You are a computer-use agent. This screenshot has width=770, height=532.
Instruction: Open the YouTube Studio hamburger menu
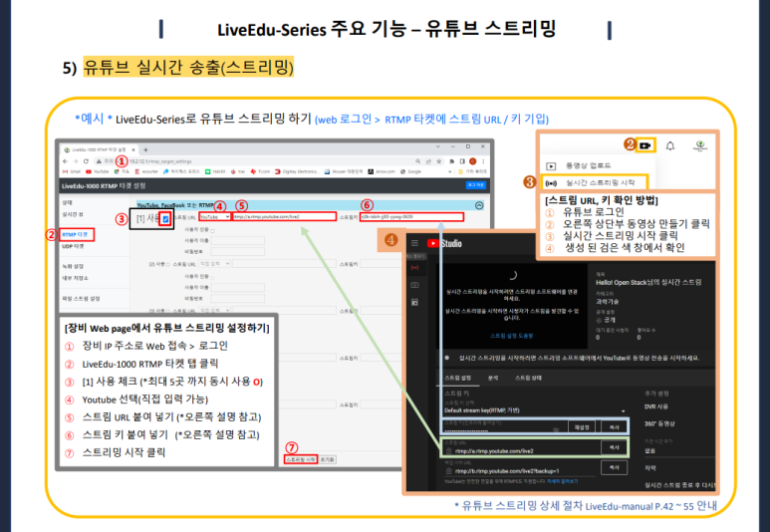pos(414,243)
